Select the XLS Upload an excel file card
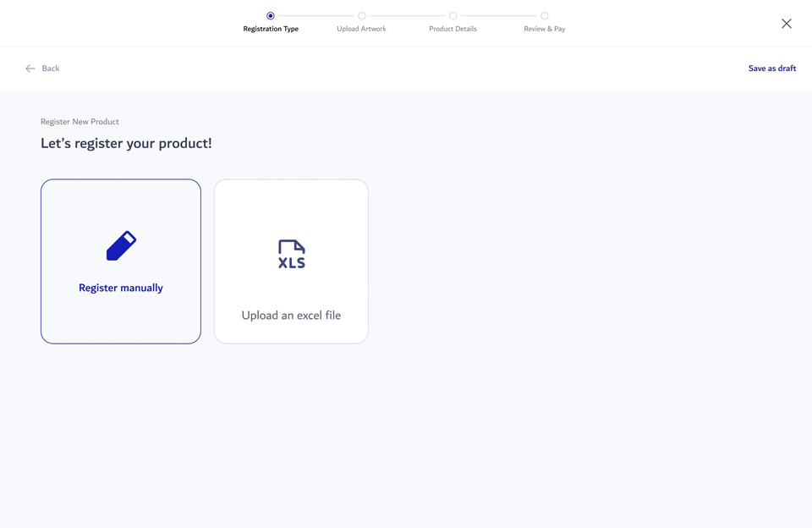The image size is (812, 528). click(291, 261)
